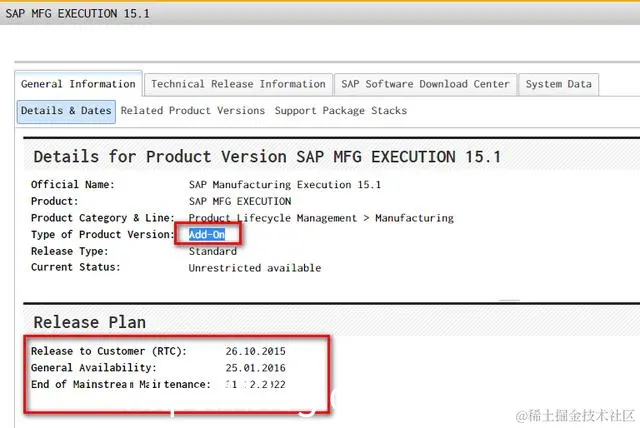Switch to Technical Release Information tab
Screen dimensions: 640x428
coord(238,84)
